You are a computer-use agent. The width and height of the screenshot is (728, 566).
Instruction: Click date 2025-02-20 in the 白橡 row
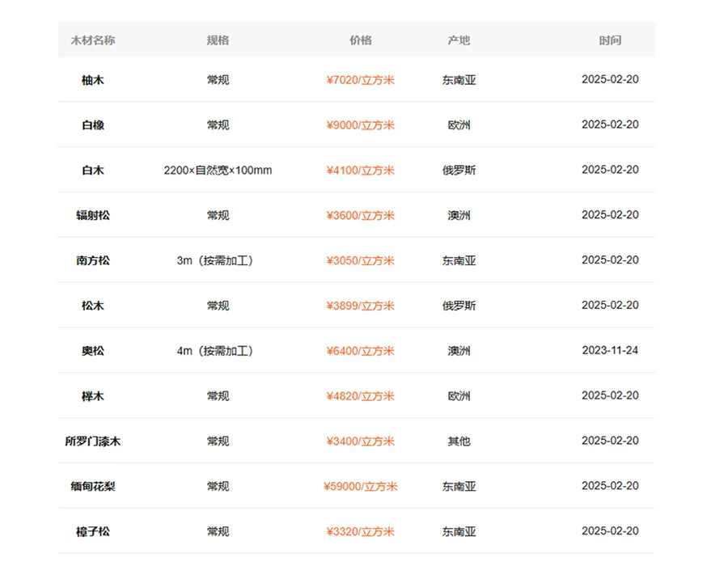pos(610,125)
